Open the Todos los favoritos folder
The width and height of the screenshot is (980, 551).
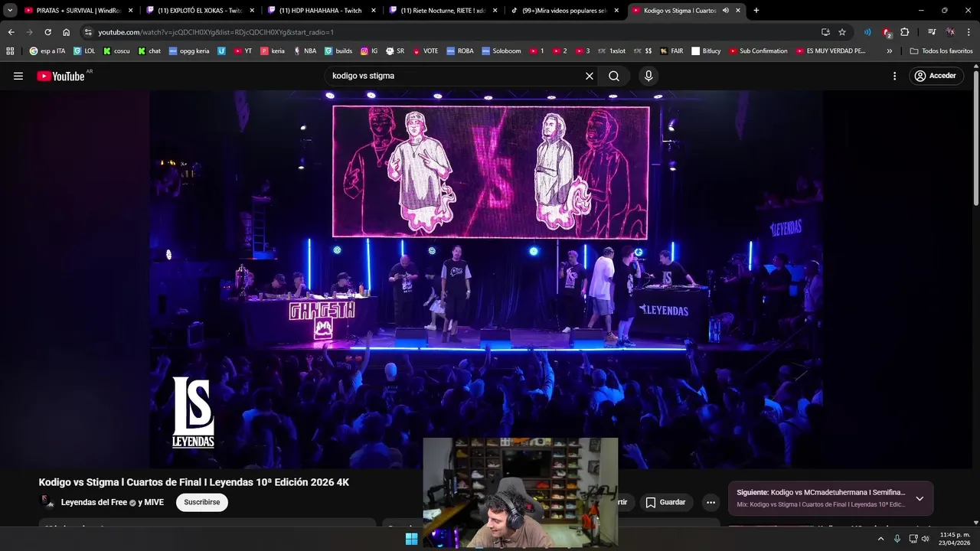[x=942, y=51]
